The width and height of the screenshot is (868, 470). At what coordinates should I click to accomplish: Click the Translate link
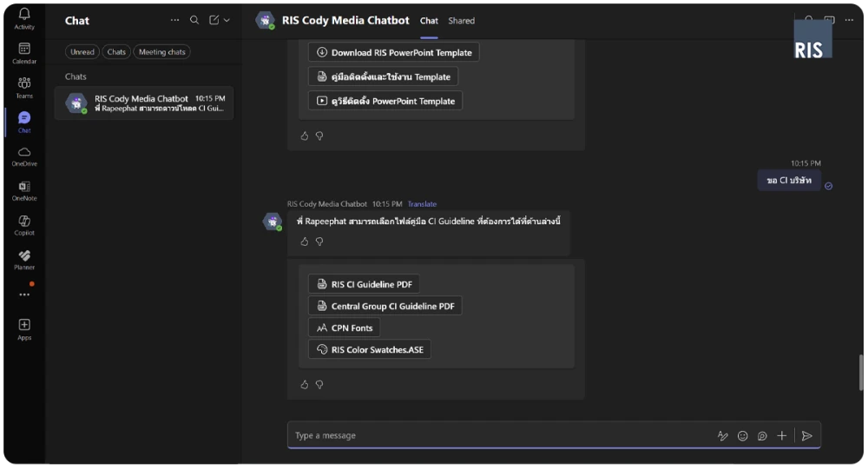pos(422,204)
